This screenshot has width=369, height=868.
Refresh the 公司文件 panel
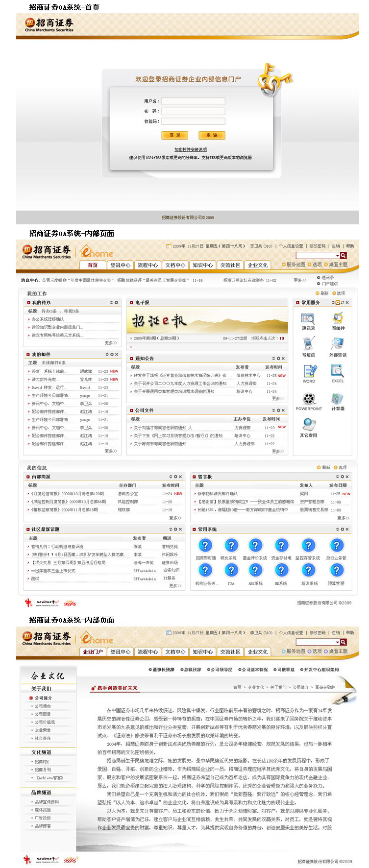tap(273, 410)
